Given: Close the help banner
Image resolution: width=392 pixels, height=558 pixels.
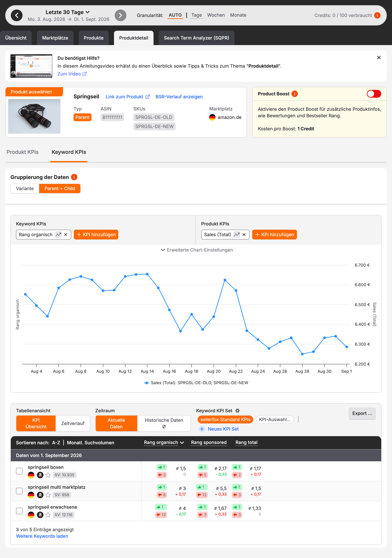Looking at the screenshot, I should coord(379,58).
